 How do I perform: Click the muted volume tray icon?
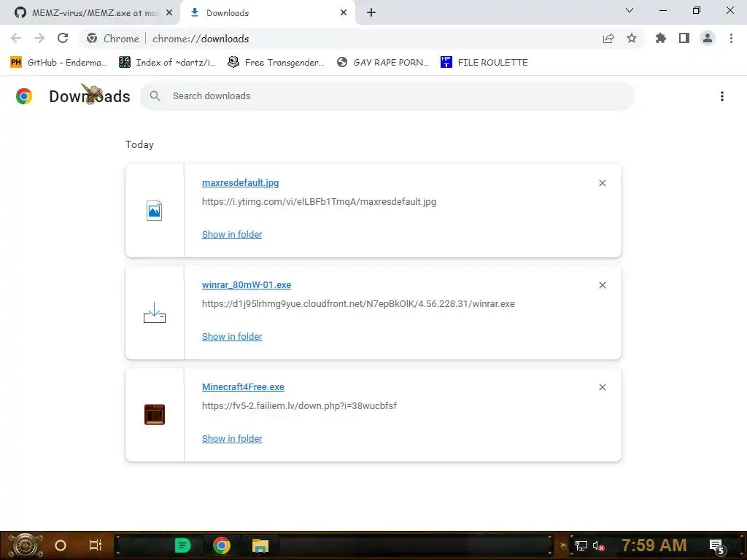tap(599, 545)
